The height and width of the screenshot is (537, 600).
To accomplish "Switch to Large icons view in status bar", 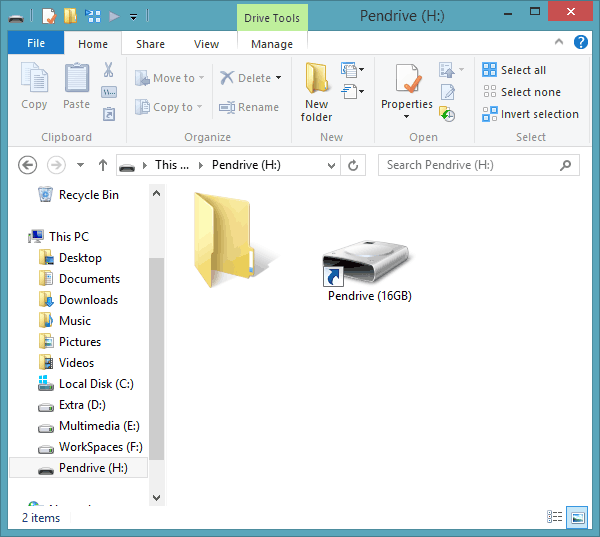I will 577,517.
